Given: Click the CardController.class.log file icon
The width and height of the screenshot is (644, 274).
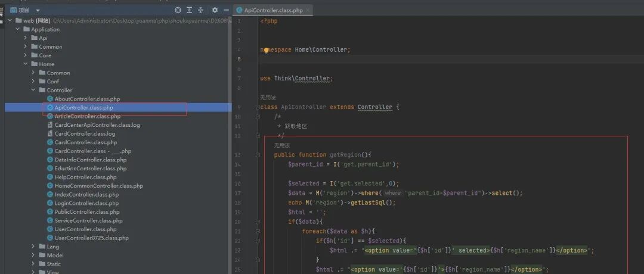Looking at the screenshot, I should point(50,133).
